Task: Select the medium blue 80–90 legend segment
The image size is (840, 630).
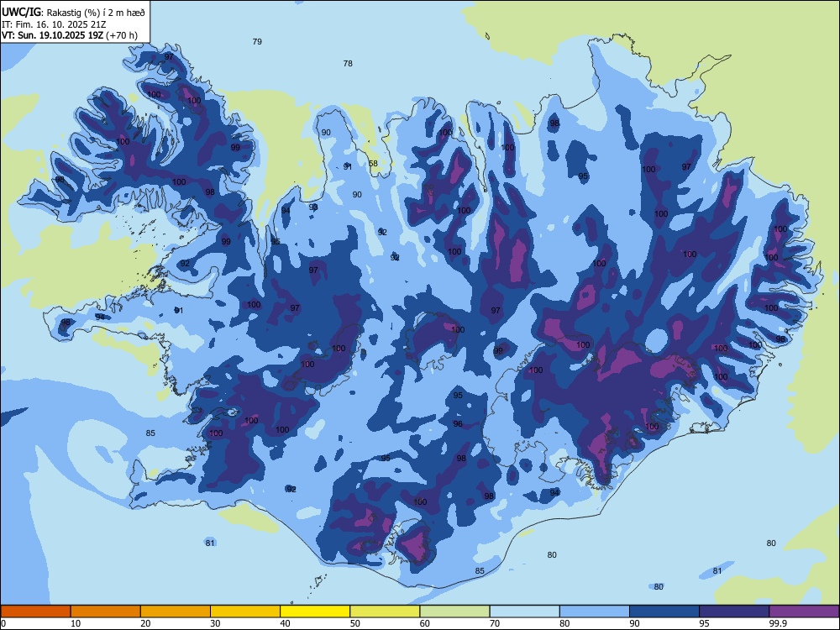Action: click(x=595, y=612)
